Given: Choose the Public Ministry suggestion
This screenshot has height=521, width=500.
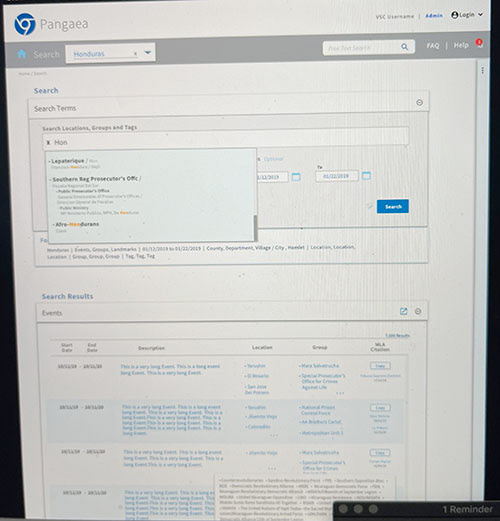Looking at the screenshot, I should (x=74, y=208).
